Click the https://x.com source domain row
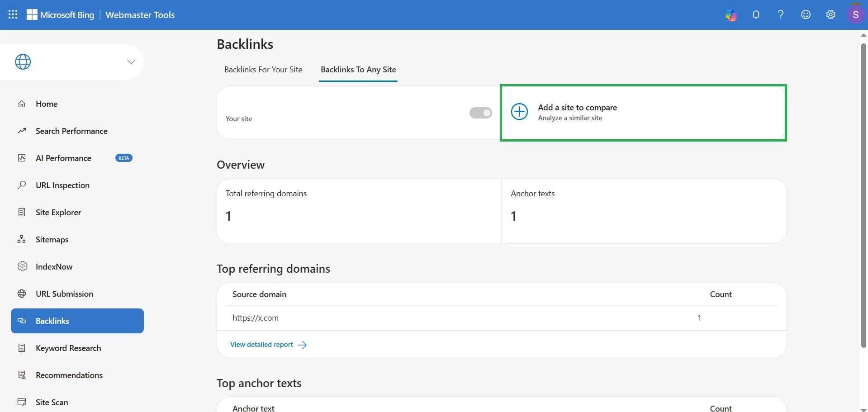Image resolution: width=868 pixels, height=412 pixels. click(501, 318)
